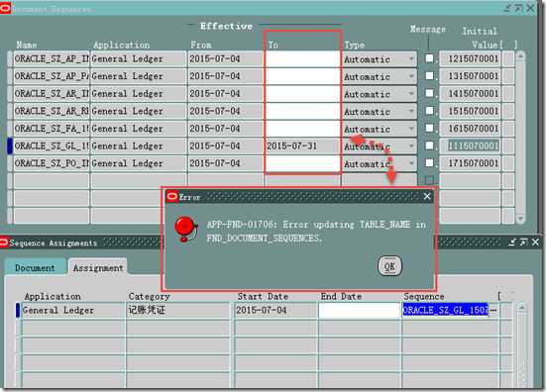Toggle Message checkbox for ORACLE_SZ_AP_I row with 1215070001
The image size is (546, 392).
pos(429,58)
